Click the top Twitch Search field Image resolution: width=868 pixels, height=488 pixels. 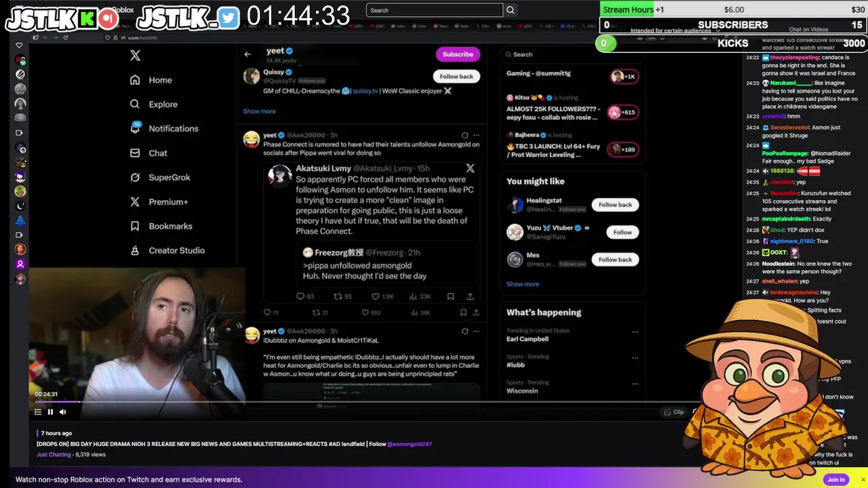point(435,10)
